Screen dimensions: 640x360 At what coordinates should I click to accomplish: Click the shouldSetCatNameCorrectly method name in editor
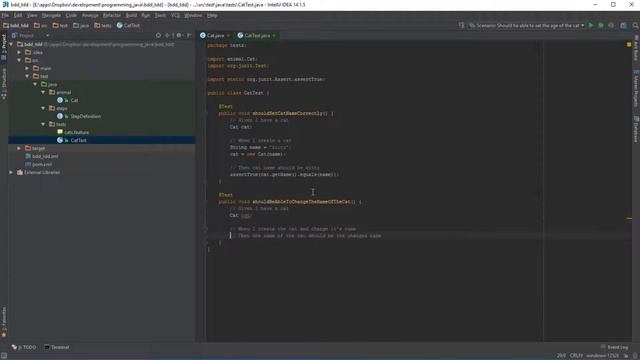coord(287,113)
